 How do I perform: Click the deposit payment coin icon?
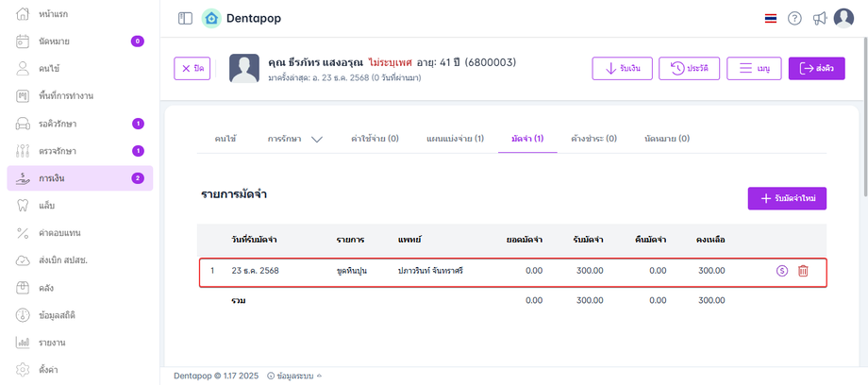(x=781, y=271)
